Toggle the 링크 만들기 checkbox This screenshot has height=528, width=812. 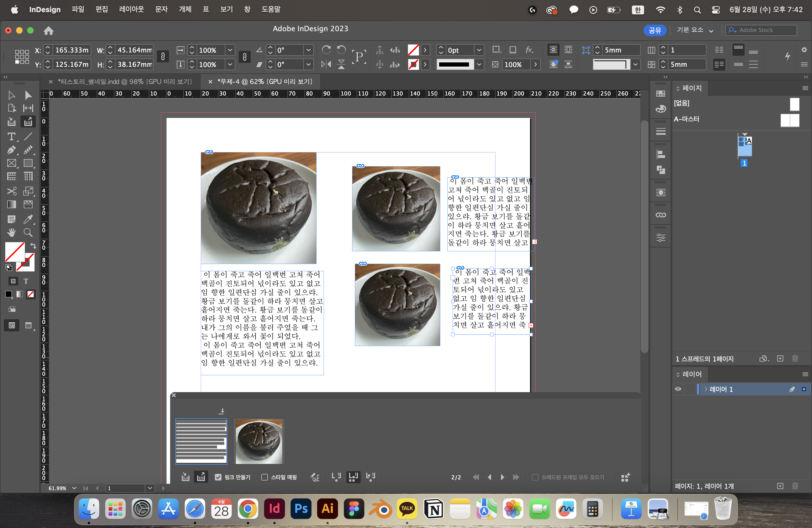pos(218,477)
